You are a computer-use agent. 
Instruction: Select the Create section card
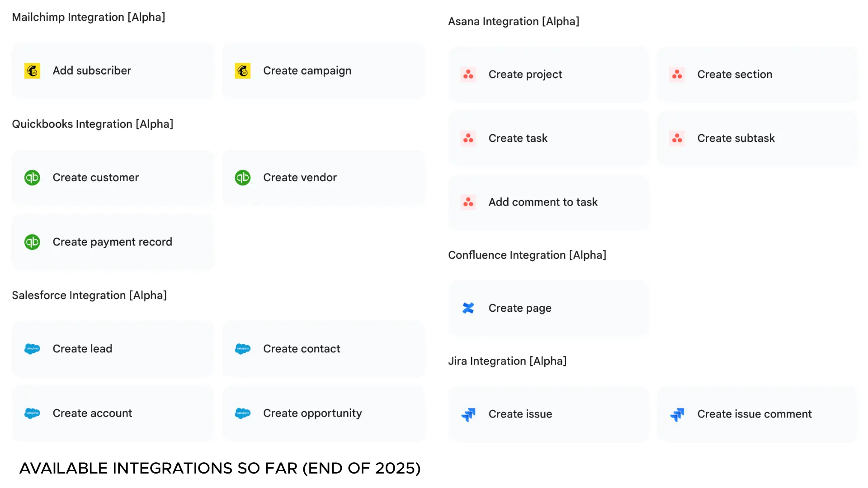point(757,75)
